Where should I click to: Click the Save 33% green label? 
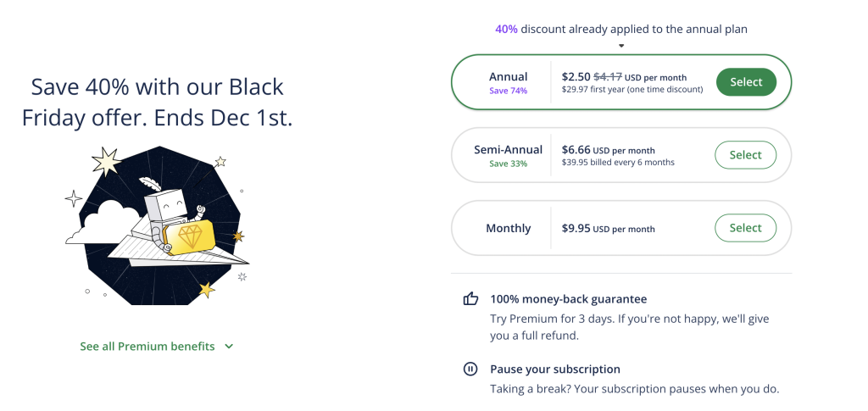[509, 164]
